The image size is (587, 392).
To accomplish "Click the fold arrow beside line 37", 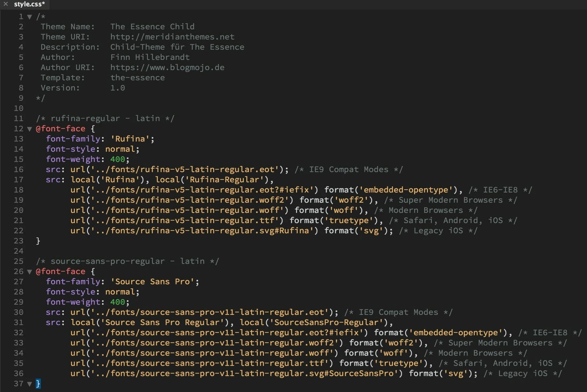I will click(30, 384).
